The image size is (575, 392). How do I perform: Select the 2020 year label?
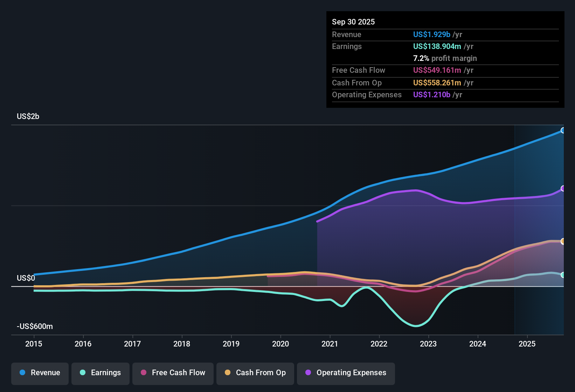(x=280, y=344)
